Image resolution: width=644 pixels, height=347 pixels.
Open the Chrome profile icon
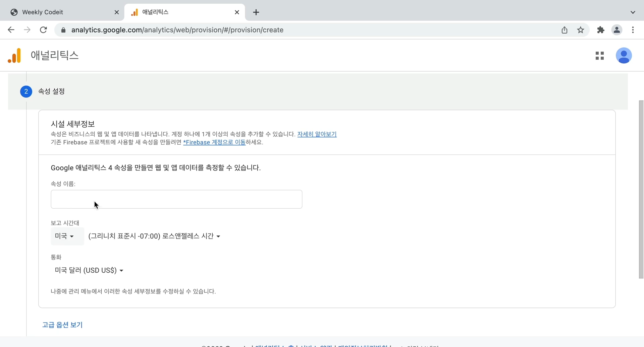coord(617,30)
